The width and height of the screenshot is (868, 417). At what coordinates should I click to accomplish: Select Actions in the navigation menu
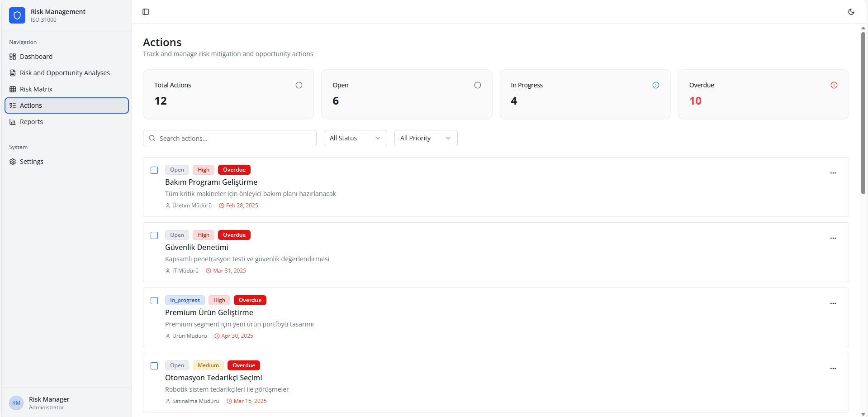pyautogui.click(x=32, y=105)
